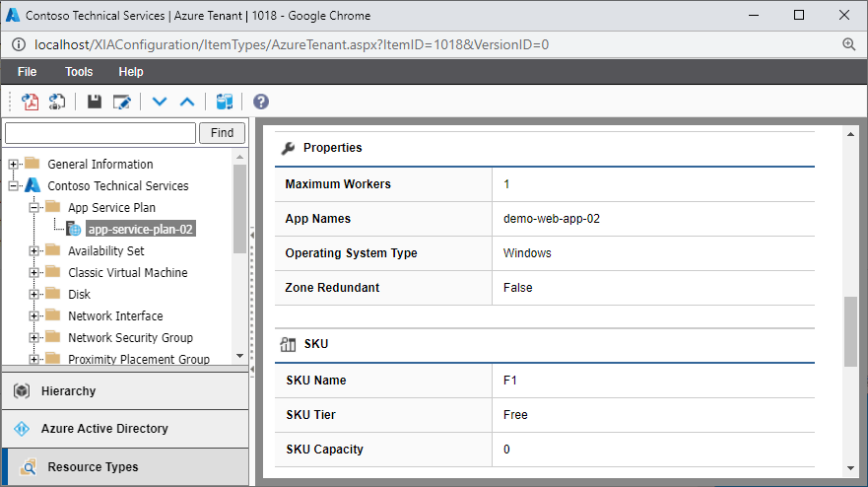Click the Find button
This screenshot has width=868, height=487.
(x=222, y=133)
